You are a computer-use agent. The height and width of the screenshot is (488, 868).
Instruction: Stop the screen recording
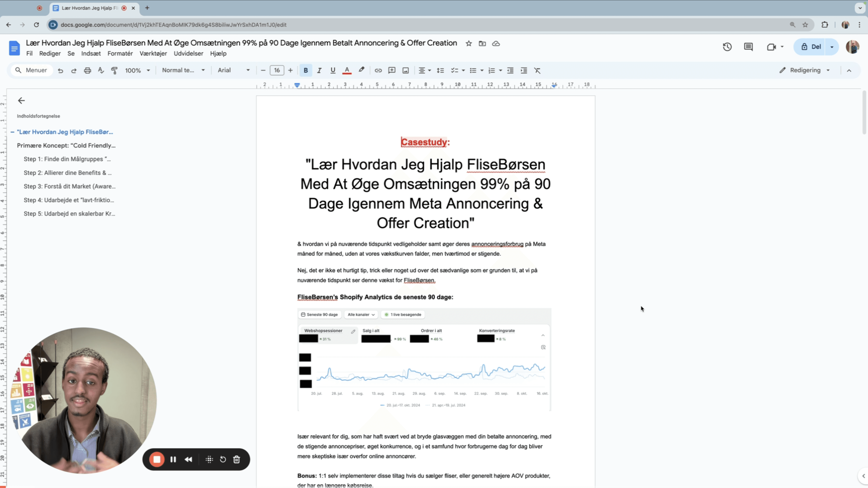(157, 459)
